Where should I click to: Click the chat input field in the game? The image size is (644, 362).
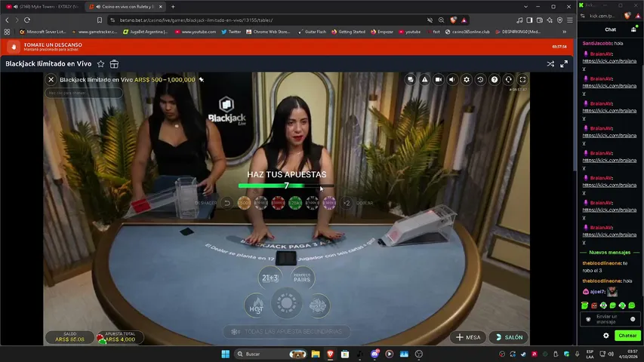point(84,93)
